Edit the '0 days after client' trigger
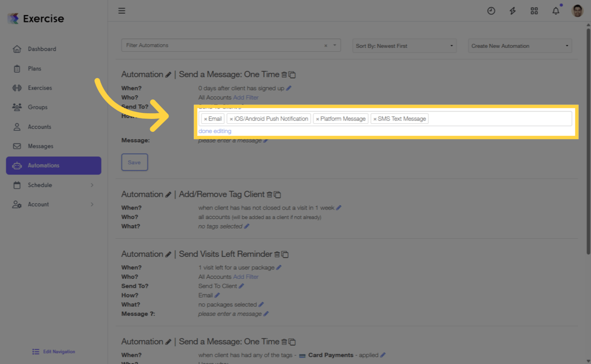The image size is (591, 364). tap(288, 88)
